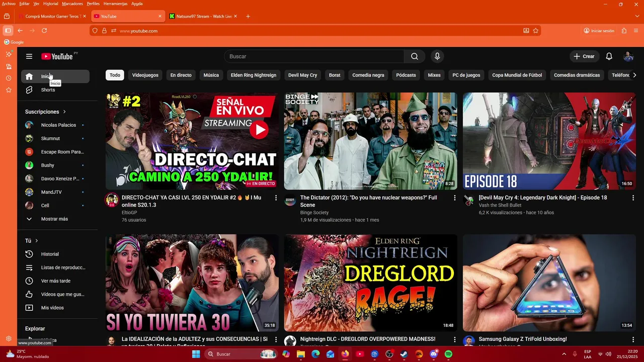644x362 pixels.
Task: Click Iniciar sesión in browser toolbar
Action: pos(599,31)
